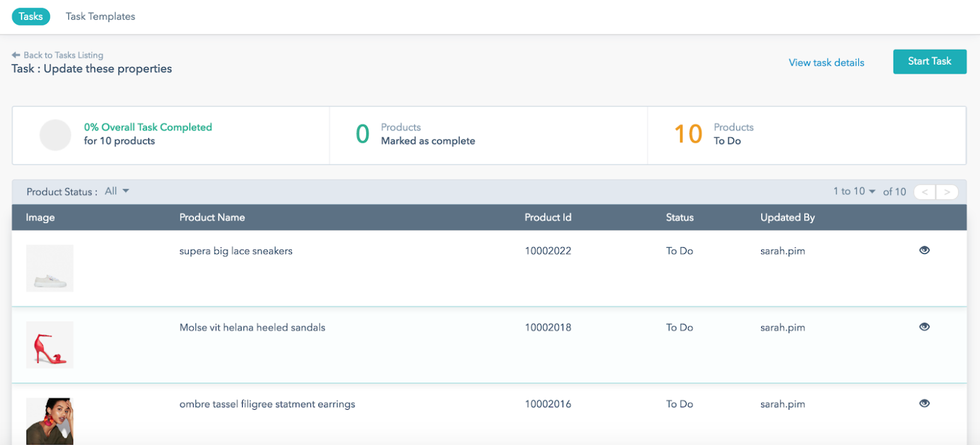Switch to the Task Templates tab

pos(100,16)
